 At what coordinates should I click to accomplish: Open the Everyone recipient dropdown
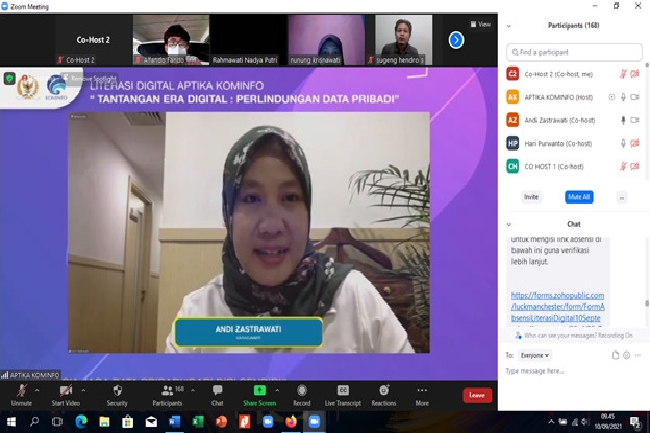tap(534, 355)
